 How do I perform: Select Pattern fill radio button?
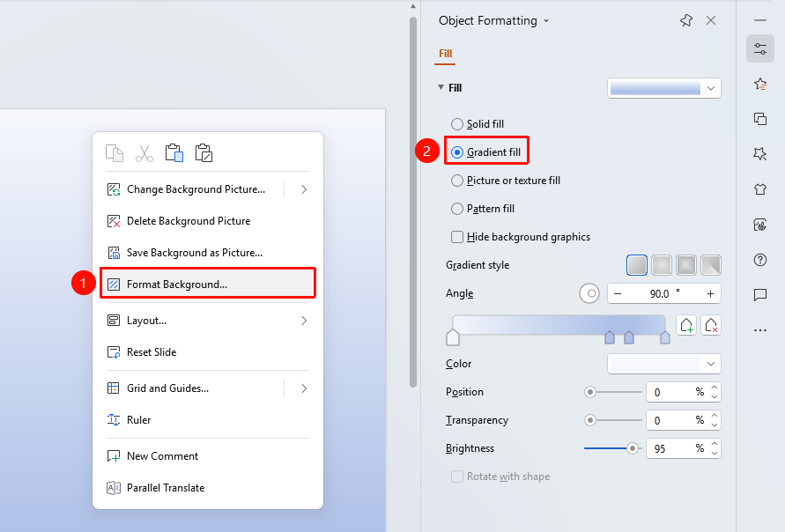tap(457, 209)
